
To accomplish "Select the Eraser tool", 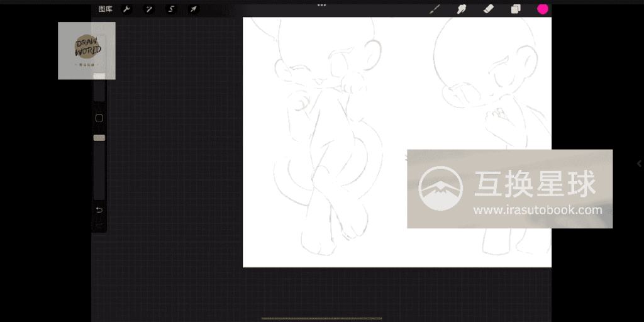I will click(488, 9).
